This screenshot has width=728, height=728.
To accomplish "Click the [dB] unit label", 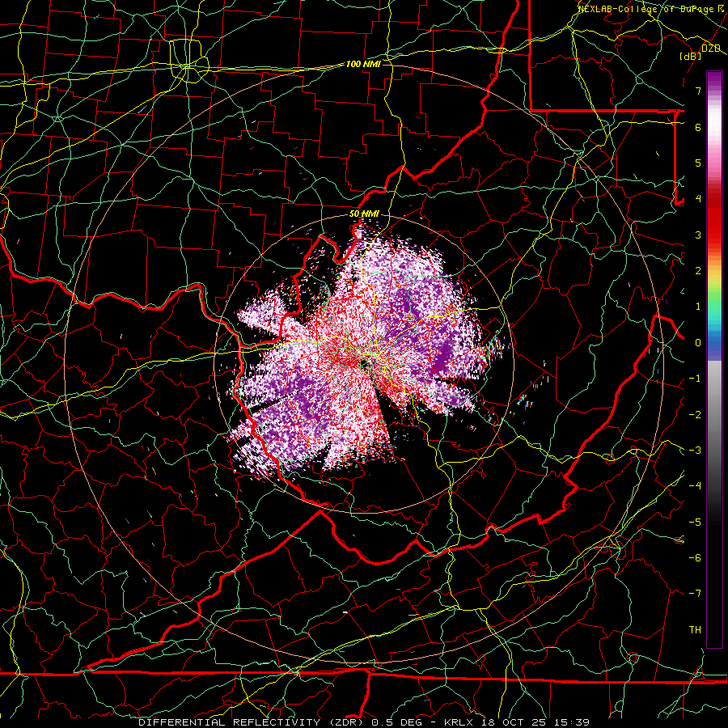I will tap(691, 56).
